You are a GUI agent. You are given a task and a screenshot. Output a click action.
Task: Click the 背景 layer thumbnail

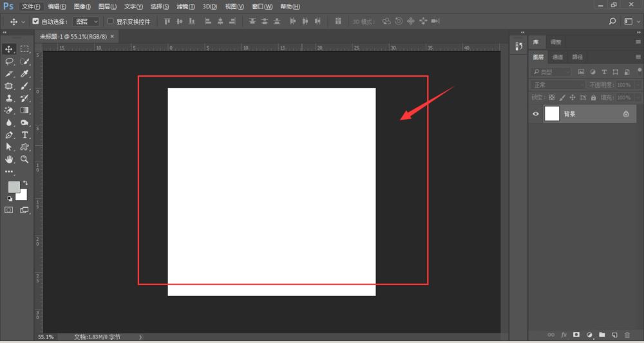(x=552, y=114)
